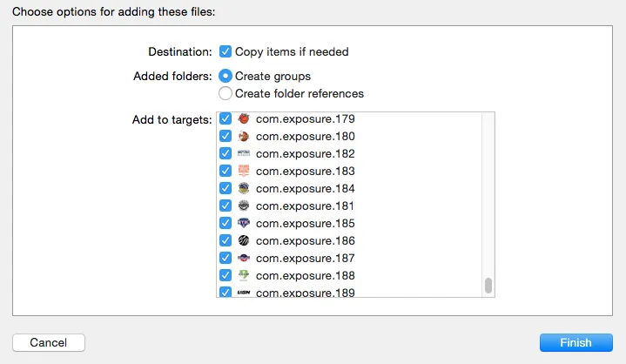Uncheck the com.exposure.179 target checkbox
The width and height of the screenshot is (626, 364).
click(225, 118)
